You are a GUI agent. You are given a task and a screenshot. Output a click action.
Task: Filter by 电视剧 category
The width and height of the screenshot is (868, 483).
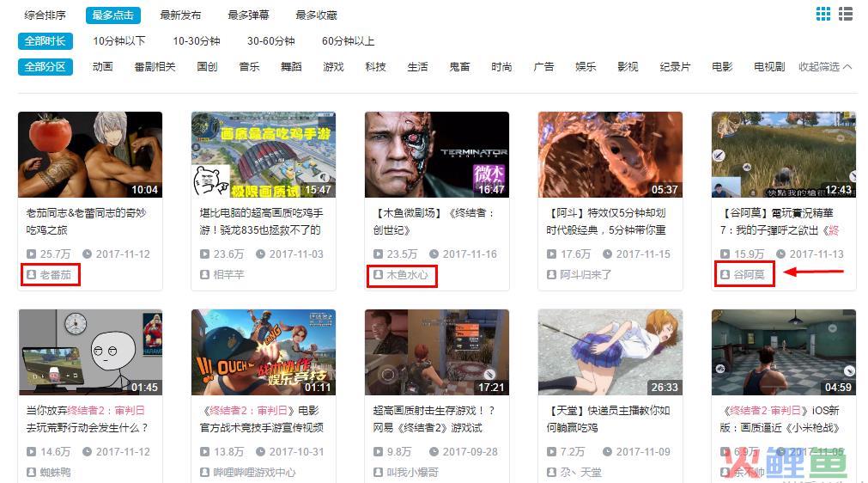(x=769, y=67)
